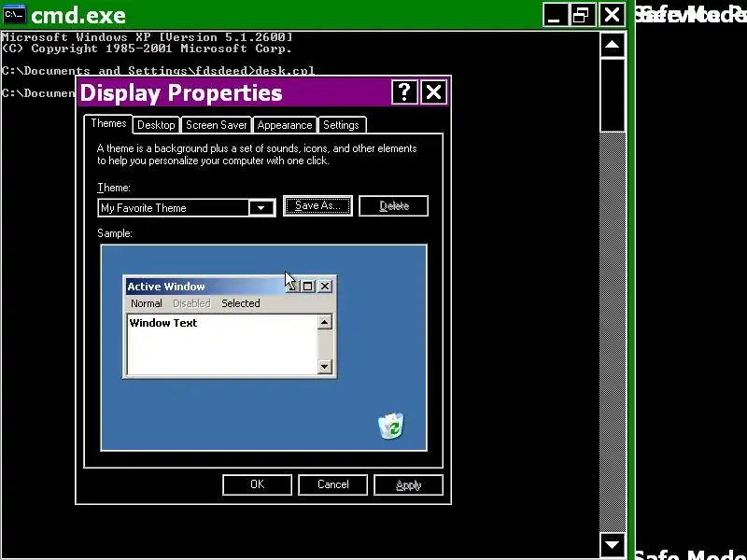
Task: Click sample window scroll up arrow
Action: pyautogui.click(x=324, y=322)
